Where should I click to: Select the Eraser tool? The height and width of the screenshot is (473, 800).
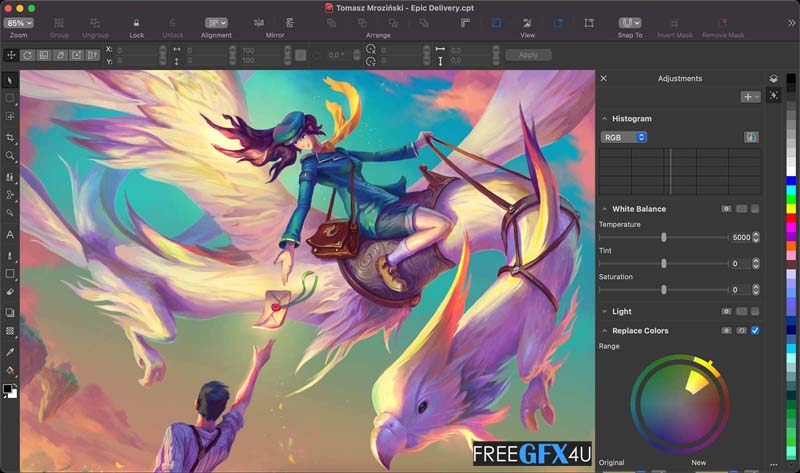pyautogui.click(x=10, y=292)
